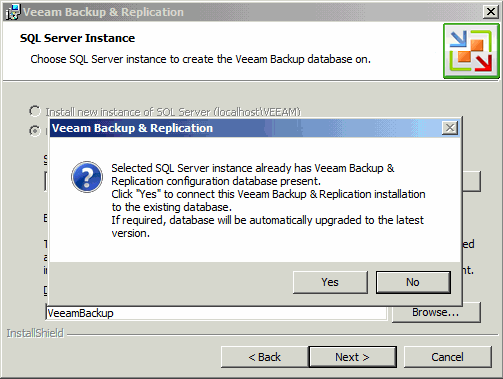Close the installer wizard window

click(491, 12)
